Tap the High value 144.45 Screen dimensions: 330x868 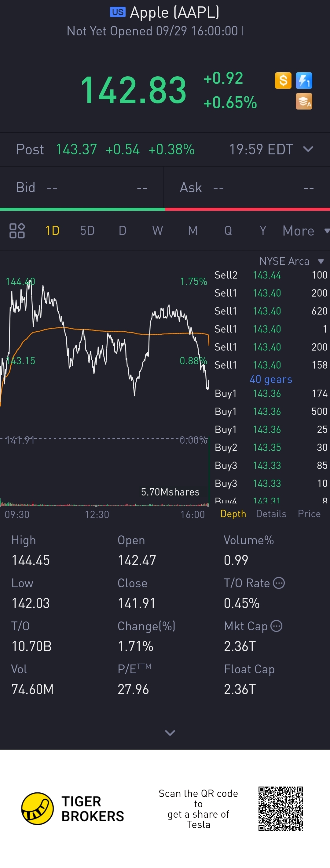coord(31,560)
